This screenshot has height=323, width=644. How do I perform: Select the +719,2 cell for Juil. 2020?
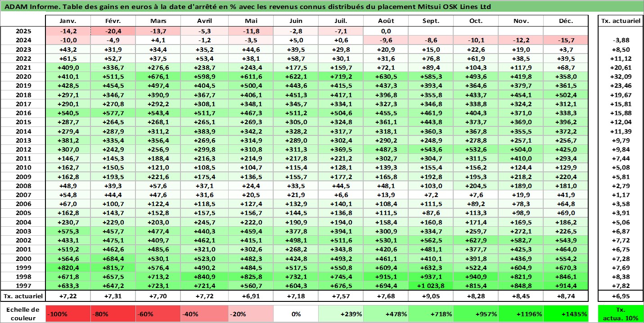click(341, 76)
